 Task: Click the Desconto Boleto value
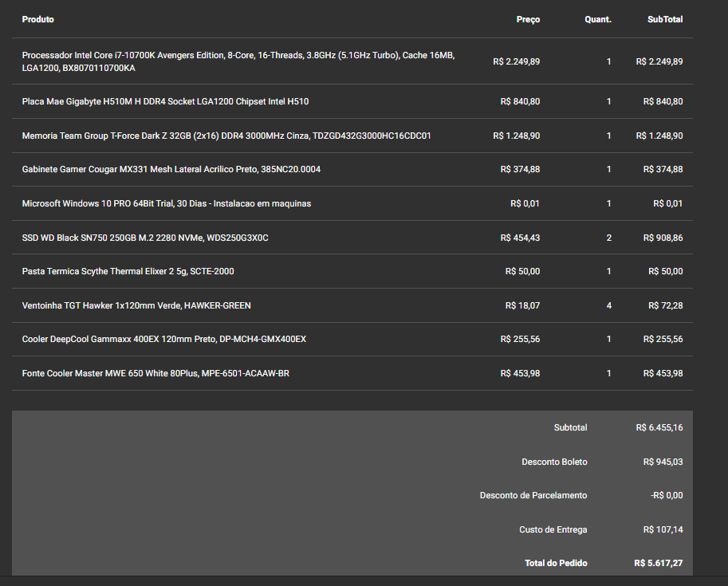click(663, 462)
